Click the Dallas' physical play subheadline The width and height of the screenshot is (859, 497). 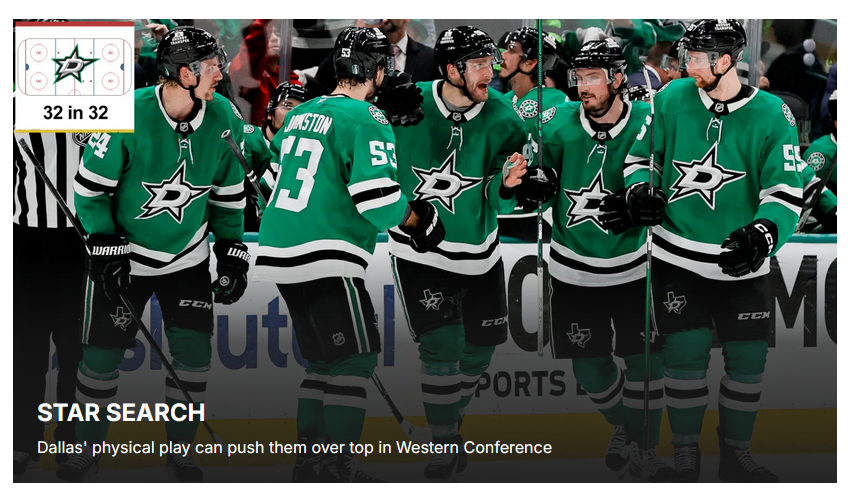click(x=294, y=448)
